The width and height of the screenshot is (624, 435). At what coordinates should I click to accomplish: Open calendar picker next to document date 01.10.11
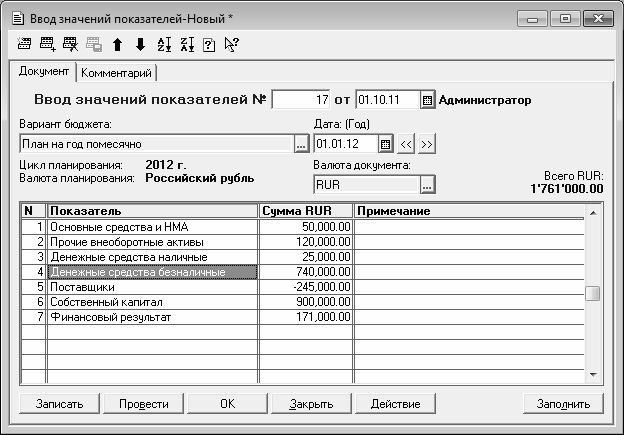coord(427,100)
